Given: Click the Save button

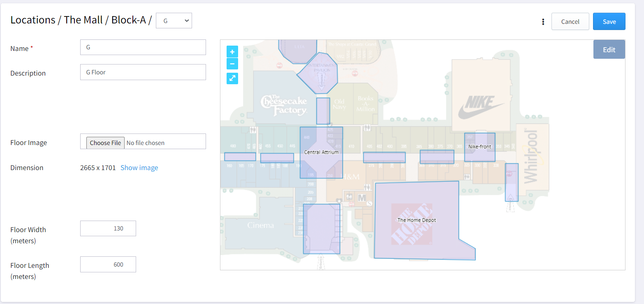Looking at the screenshot, I should [609, 21].
